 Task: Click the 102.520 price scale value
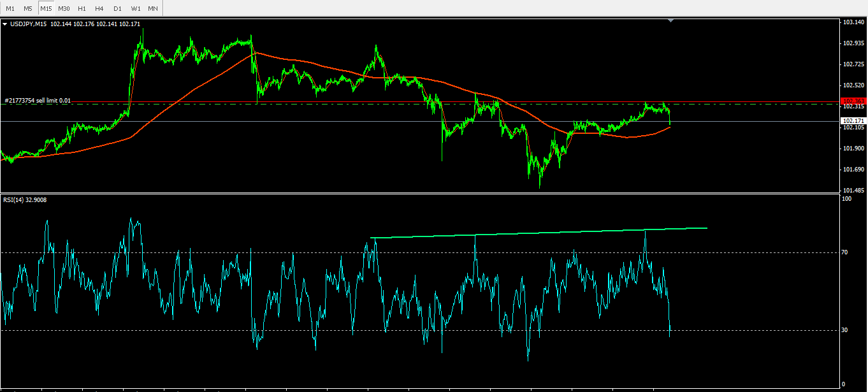853,85
